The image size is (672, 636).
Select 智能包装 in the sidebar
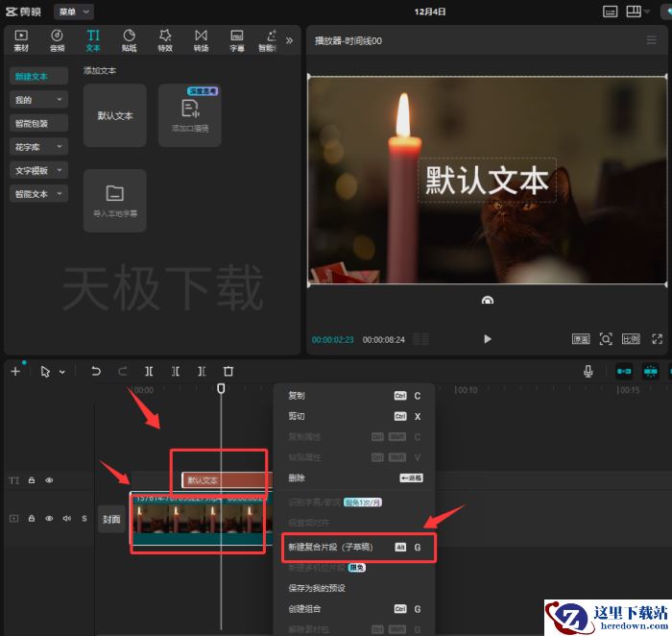click(x=38, y=124)
